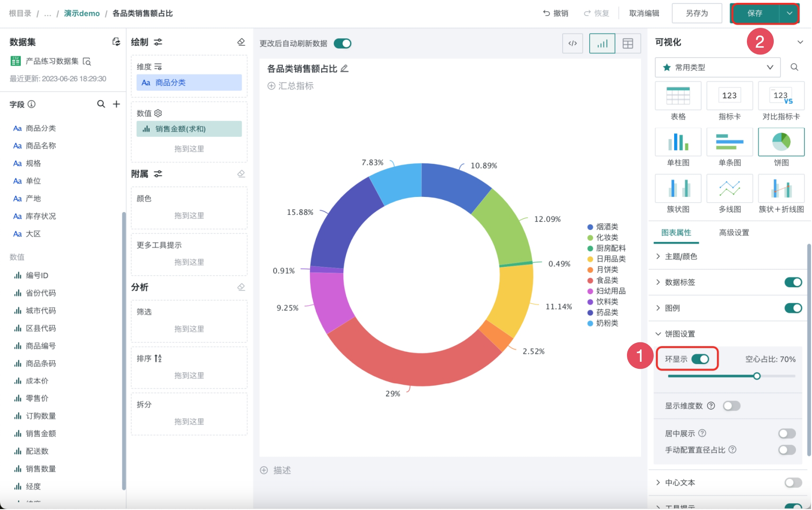Switch to 高级设置 tab
Image resolution: width=812 pixels, height=510 pixels.
click(x=734, y=232)
